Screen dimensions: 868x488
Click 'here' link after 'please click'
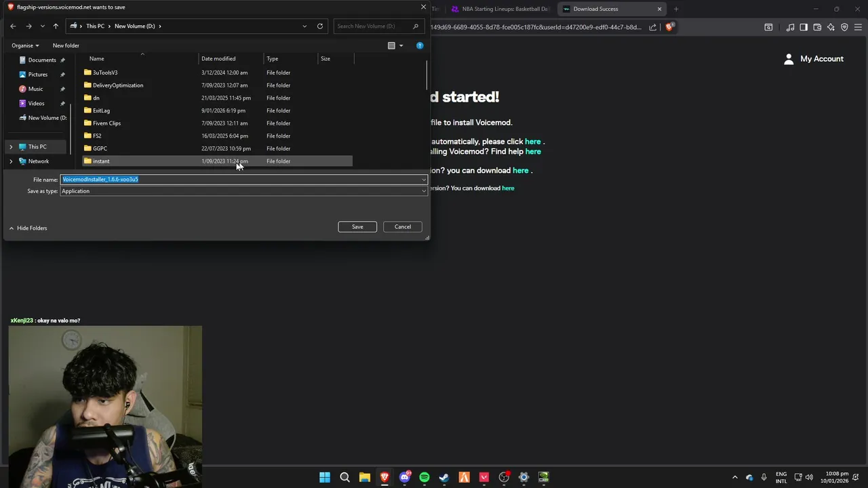coord(532,142)
